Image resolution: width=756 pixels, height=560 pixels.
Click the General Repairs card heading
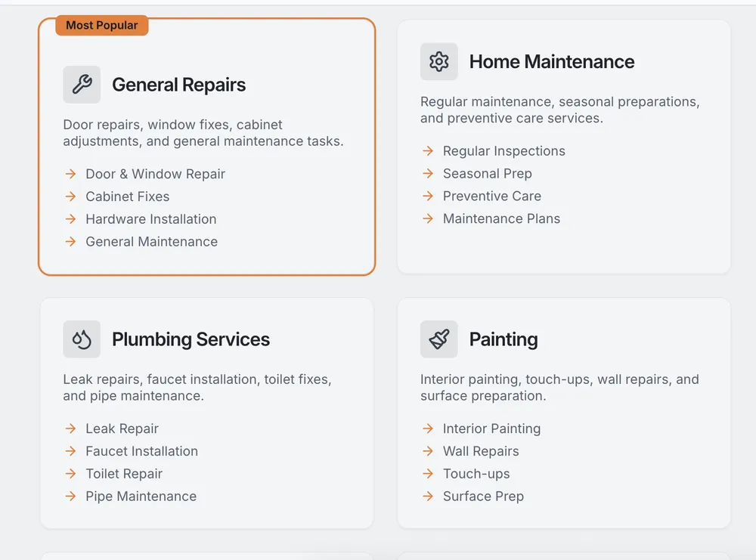[x=178, y=85]
